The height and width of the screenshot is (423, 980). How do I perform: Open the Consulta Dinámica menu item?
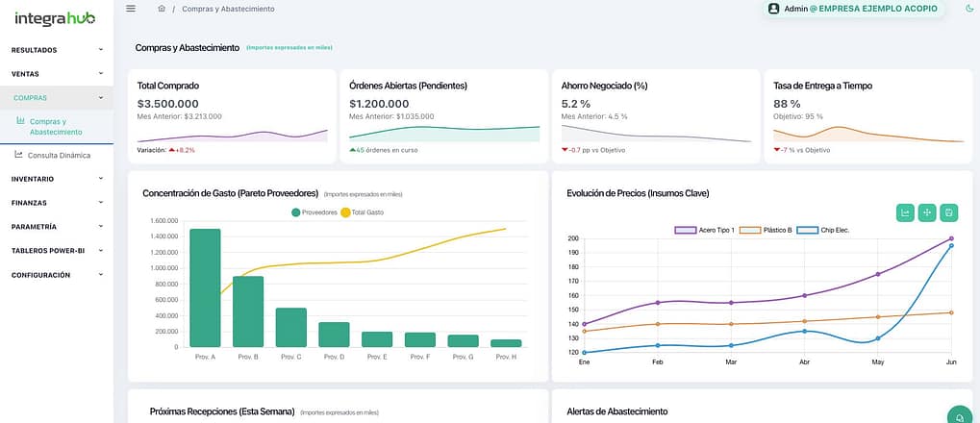pyautogui.click(x=59, y=155)
